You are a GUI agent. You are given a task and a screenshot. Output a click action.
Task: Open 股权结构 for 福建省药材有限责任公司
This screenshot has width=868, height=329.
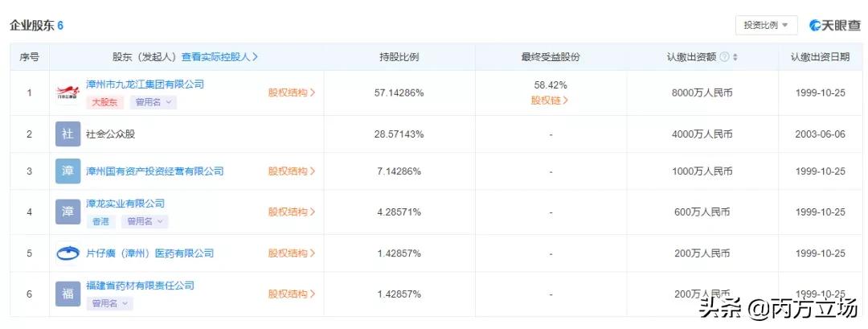[x=292, y=294]
